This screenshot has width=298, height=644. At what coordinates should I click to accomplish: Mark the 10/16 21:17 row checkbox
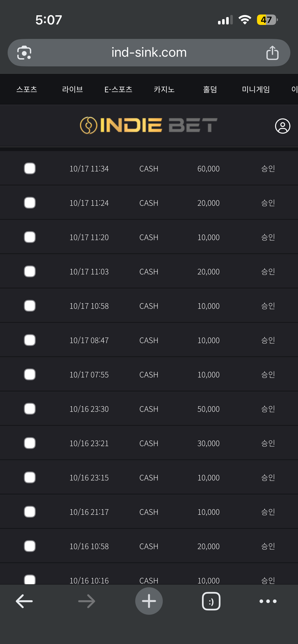[x=30, y=512]
